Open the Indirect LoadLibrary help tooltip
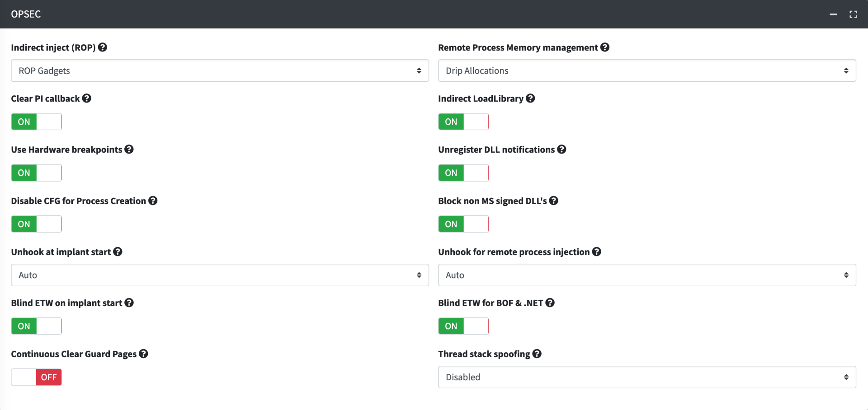Screen dimensions: 868x410 coord(530,98)
